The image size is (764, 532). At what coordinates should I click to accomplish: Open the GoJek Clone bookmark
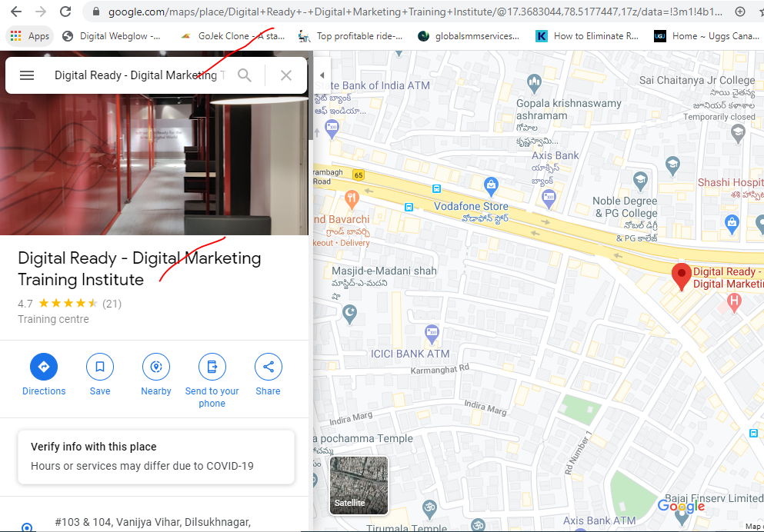[x=232, y=36]
